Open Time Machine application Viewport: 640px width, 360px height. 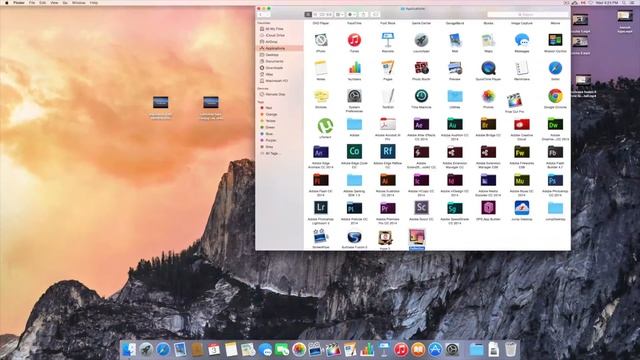(x=421, y=96)
